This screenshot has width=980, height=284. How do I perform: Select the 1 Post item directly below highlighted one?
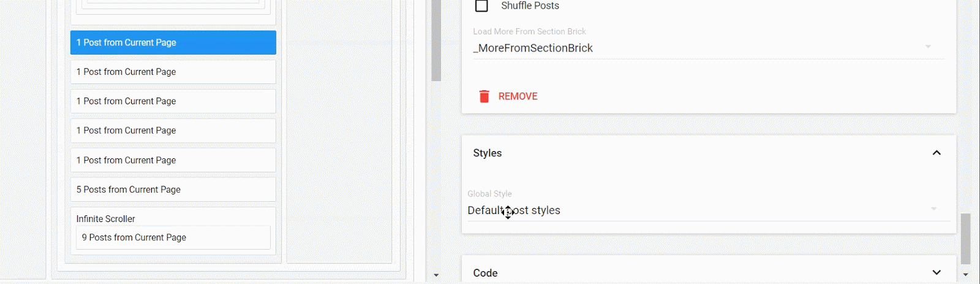[x=173, y=72]
